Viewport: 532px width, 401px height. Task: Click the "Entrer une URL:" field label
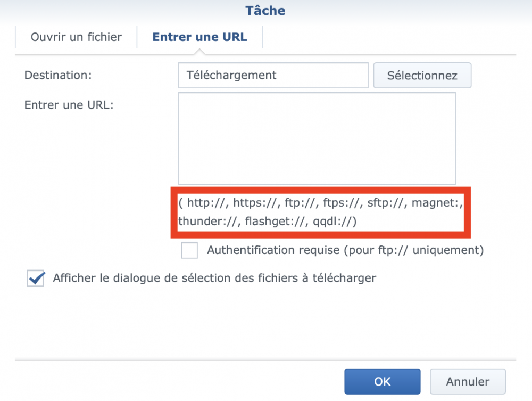[x=69, y=105]
